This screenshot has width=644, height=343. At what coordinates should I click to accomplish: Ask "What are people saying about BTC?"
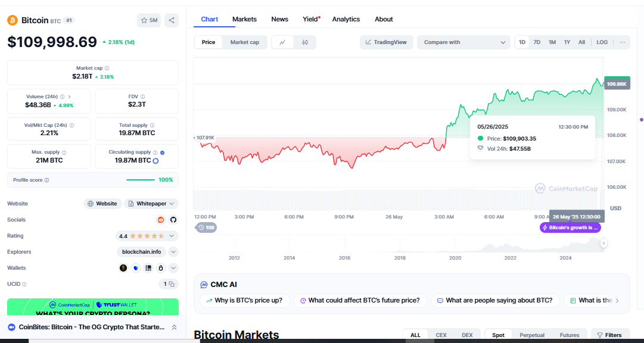[x=495, y=301]
